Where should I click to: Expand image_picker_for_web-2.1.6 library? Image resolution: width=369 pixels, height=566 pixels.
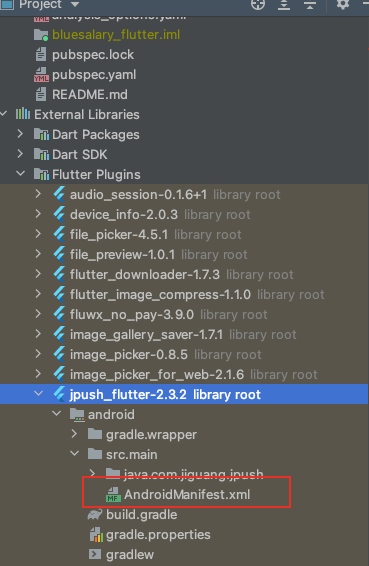pos(38,374)
